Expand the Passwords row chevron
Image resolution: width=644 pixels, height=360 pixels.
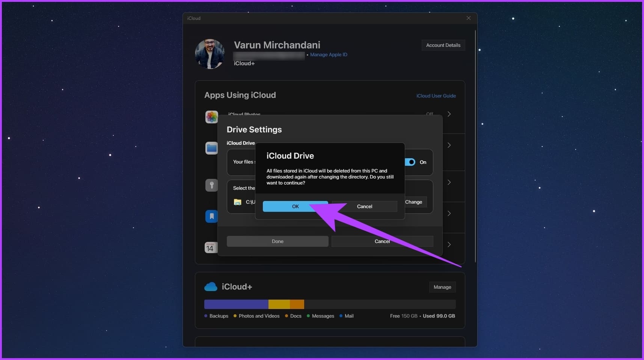coord(449,182)
